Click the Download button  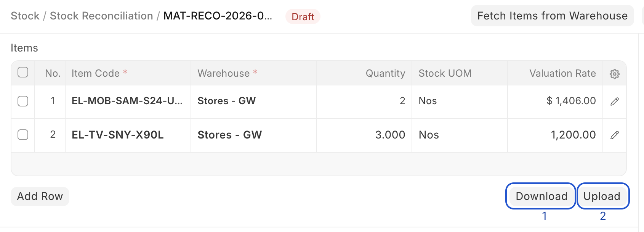(541, 196)
